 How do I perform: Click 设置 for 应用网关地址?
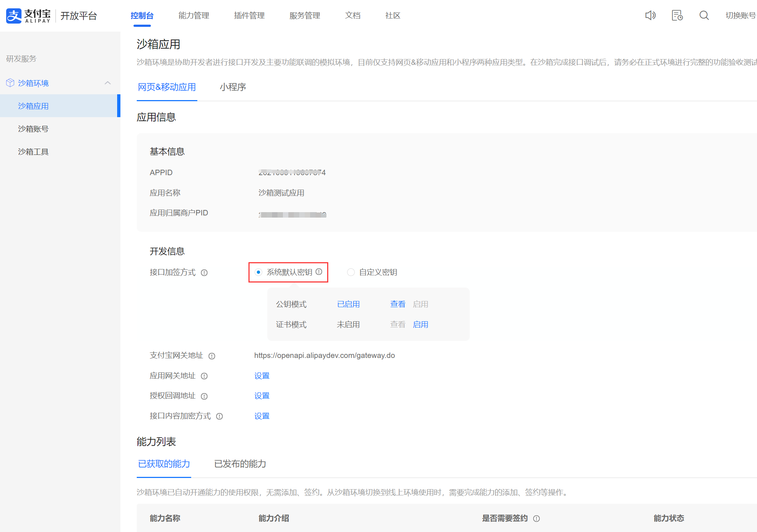click(262, 376)
